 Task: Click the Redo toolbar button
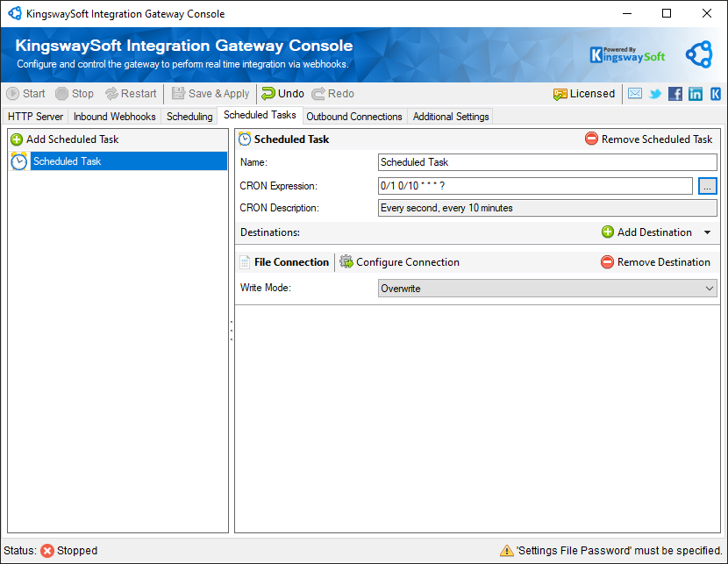[332, 94]
